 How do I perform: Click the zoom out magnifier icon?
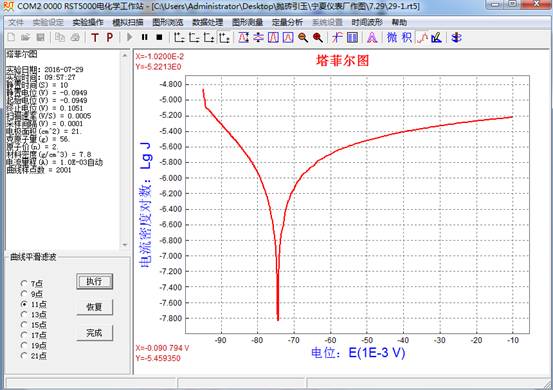[x=303, y=37]
